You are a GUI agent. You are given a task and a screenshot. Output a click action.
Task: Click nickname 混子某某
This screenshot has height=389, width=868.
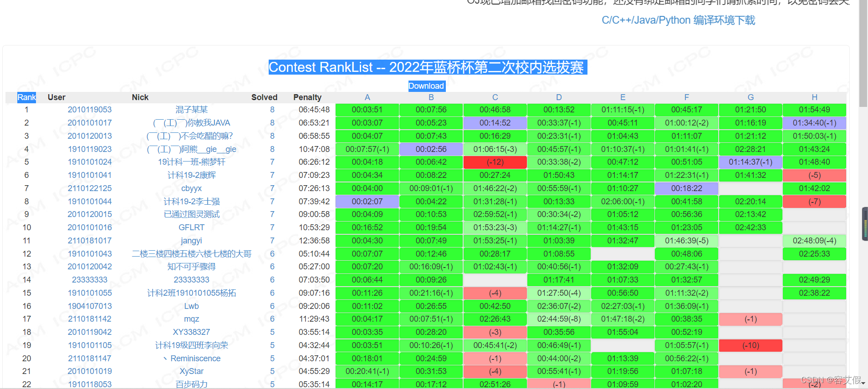pyautogui.click(x=191, y=110)
